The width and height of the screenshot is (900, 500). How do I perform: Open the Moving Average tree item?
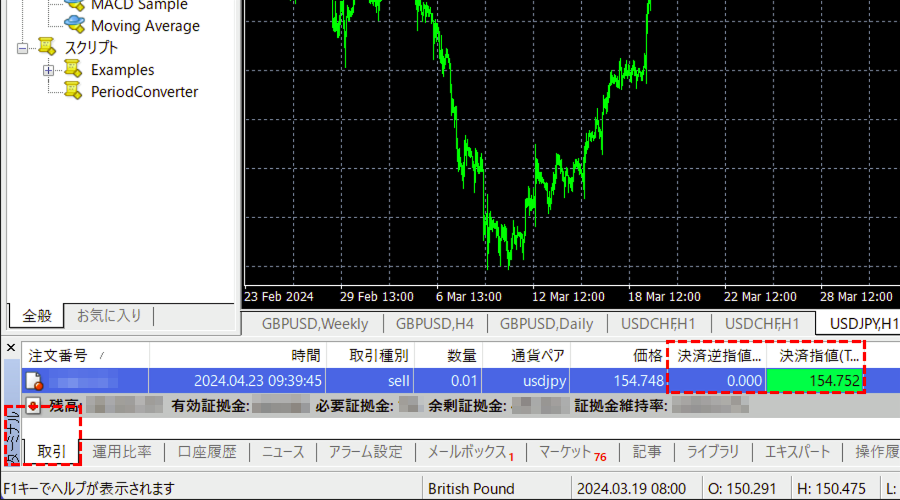[x=145, y=26]
